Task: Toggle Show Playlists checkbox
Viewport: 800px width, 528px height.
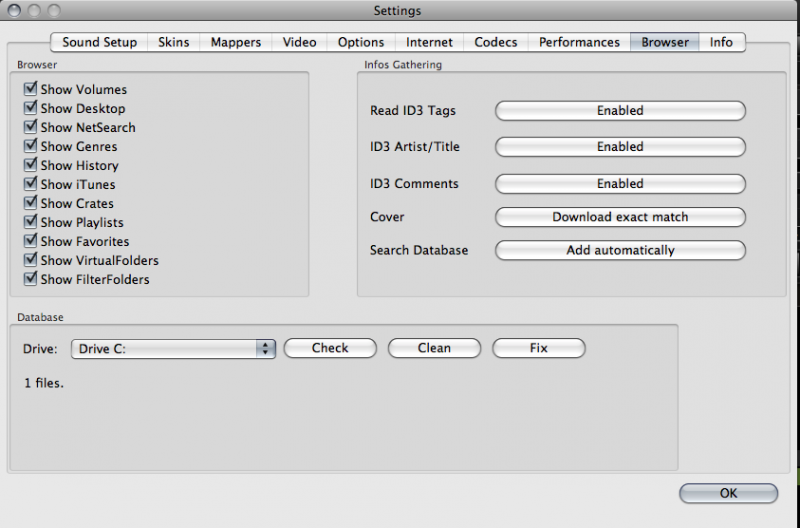Action: [x=30, y=223]
